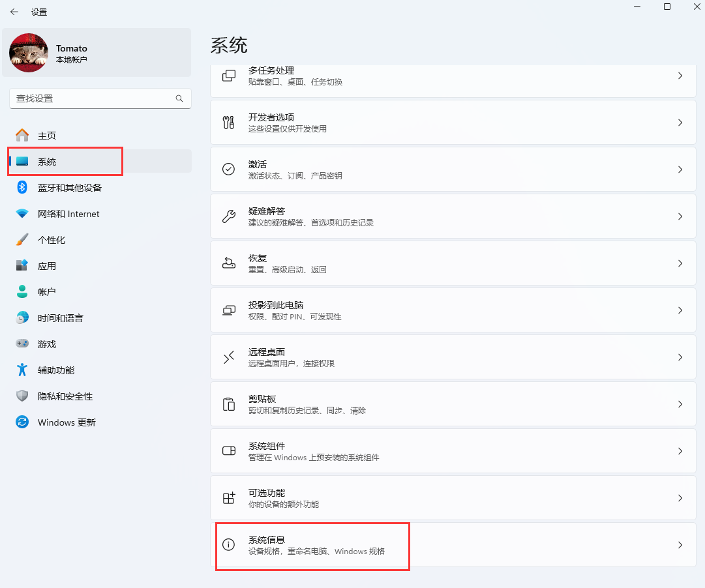Click the 查找设置 search input field
The width and height of the screenshot is (705, 588).
pos(91,98)
